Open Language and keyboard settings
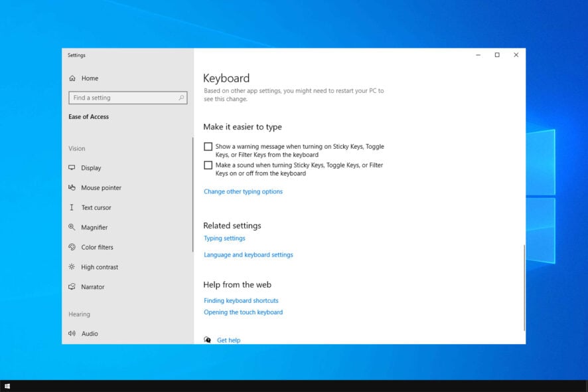Image resolution: width=588 pixels, height=392 pixels. 248,254
